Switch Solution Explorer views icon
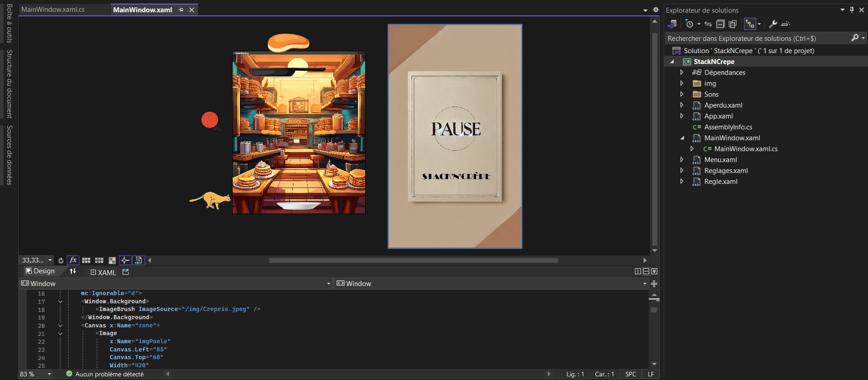Viewport: 868px width, 380px height. pyautogui.click(x=672, y=24)
